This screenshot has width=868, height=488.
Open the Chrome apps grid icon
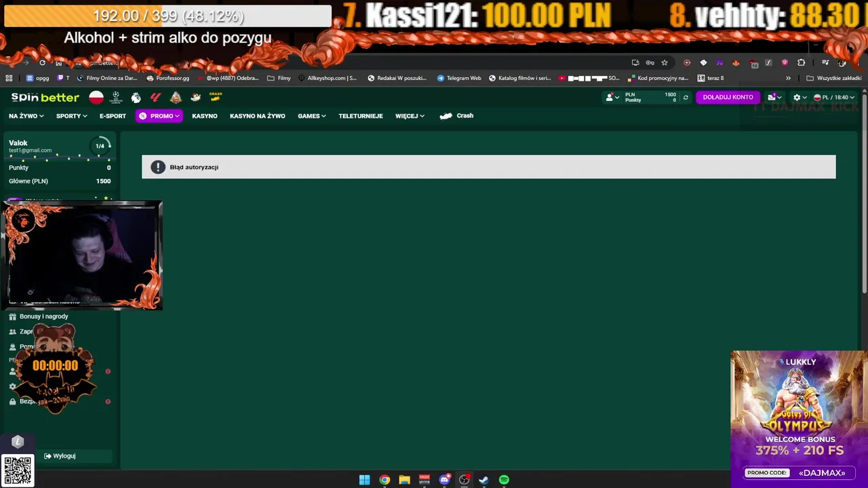9,78
